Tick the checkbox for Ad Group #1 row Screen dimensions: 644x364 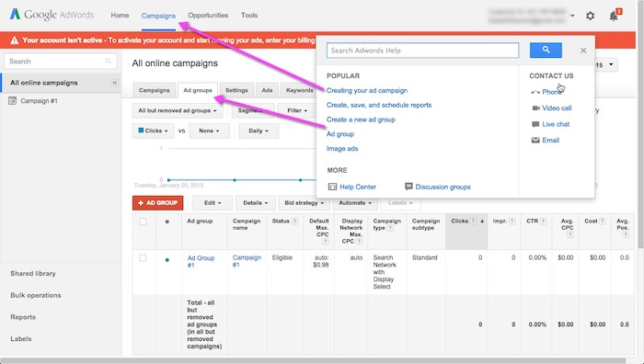143,258
